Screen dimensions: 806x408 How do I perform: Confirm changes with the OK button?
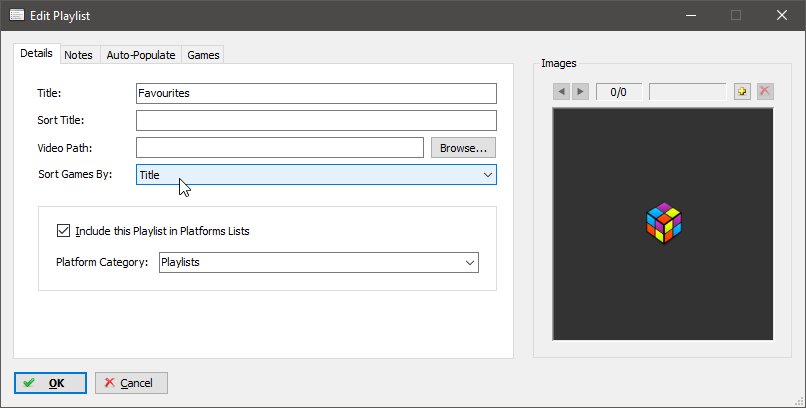pos(50,383)
